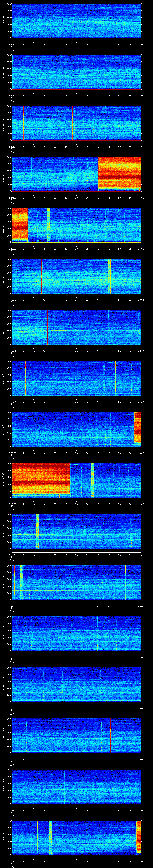Image resolution: width=153 pixels, height=868 pixels.
Task: Select the spectrogram panel beginning at 13:36:00
Action: point(76,276)
